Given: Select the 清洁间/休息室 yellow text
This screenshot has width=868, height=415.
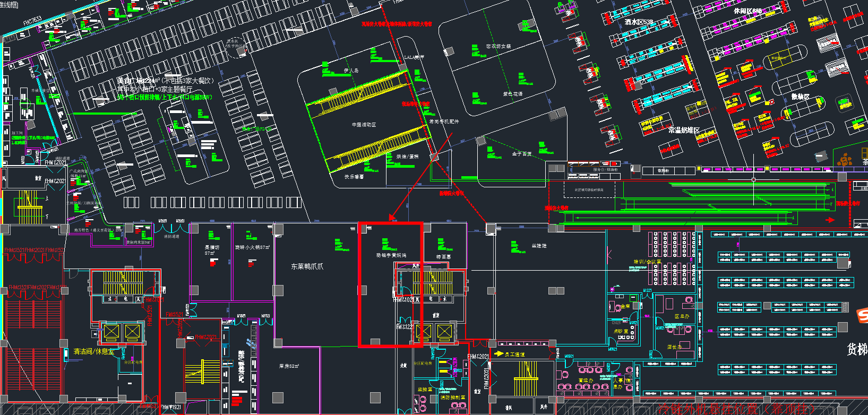Looking at the screenshot, I should pyautogui.click(x=94, y=352).
